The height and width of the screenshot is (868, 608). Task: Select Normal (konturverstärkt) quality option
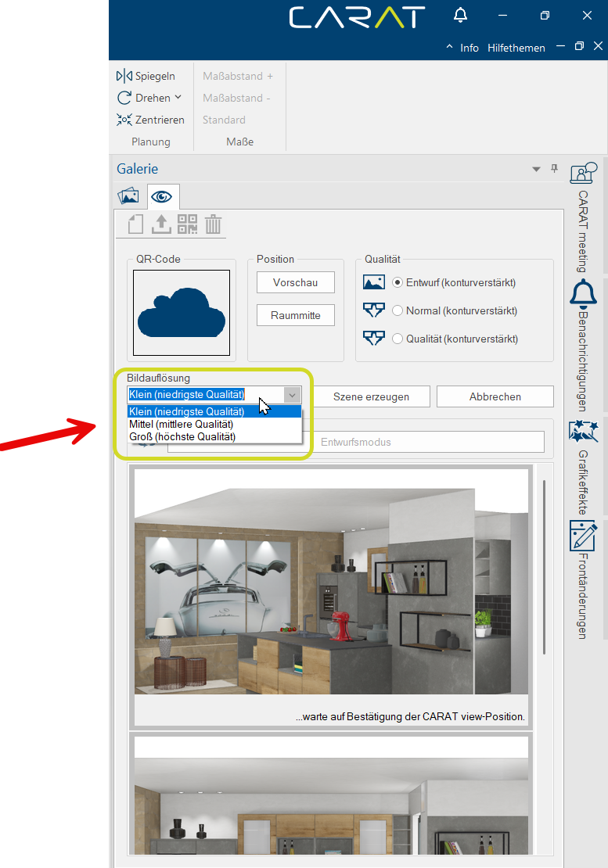pyautogui.click(x=398, y=310)
